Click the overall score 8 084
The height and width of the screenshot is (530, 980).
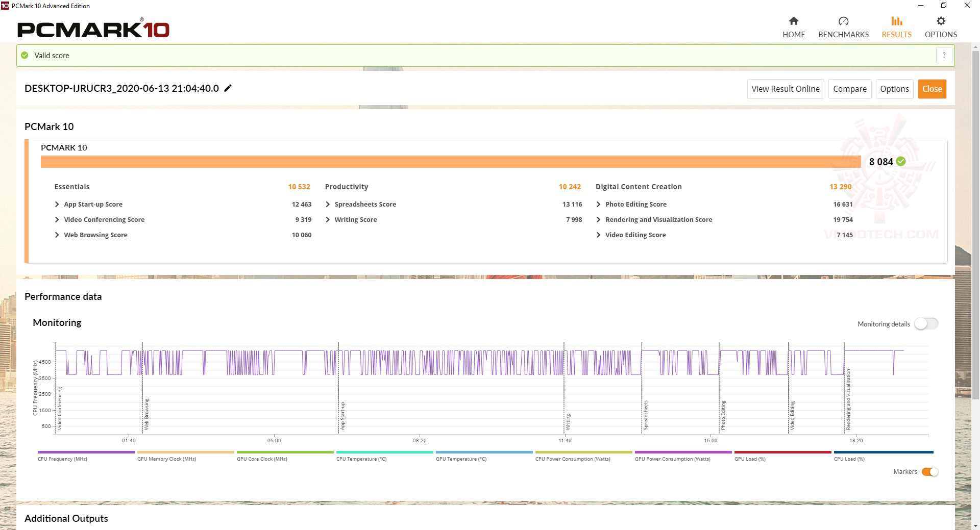pyautogui.click(x=881, y=162)
